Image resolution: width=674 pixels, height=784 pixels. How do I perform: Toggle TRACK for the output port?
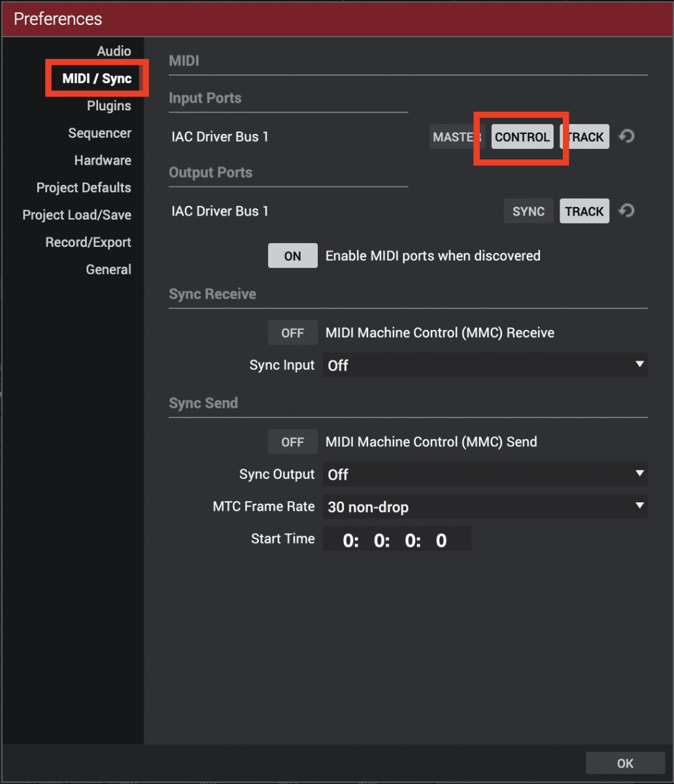(x=584, y=211)
